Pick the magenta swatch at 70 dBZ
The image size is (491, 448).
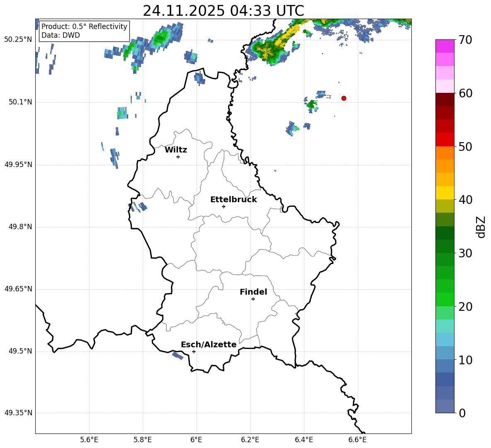tap(445, 46)
